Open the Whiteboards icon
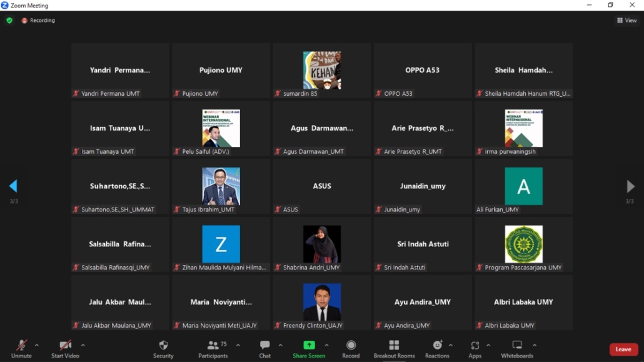This screenshot has width=644, height=362. 517,346
